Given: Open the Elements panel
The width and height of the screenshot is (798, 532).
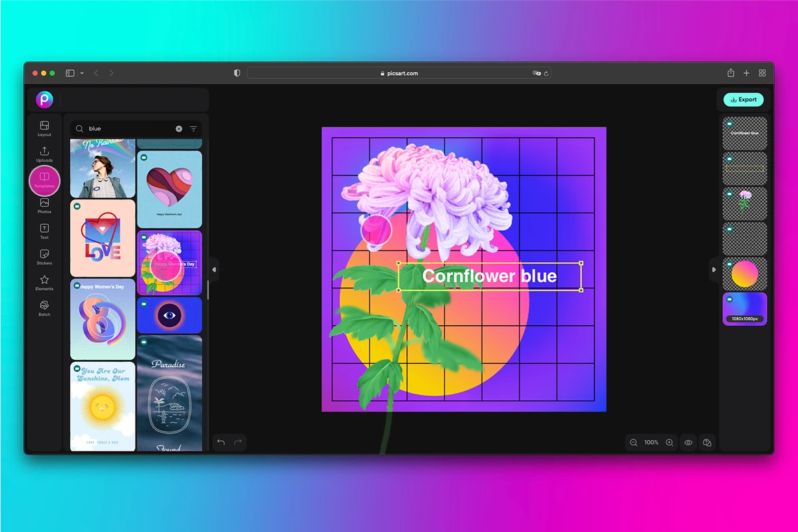Looking at the screenshot, I should pos(44,283).
